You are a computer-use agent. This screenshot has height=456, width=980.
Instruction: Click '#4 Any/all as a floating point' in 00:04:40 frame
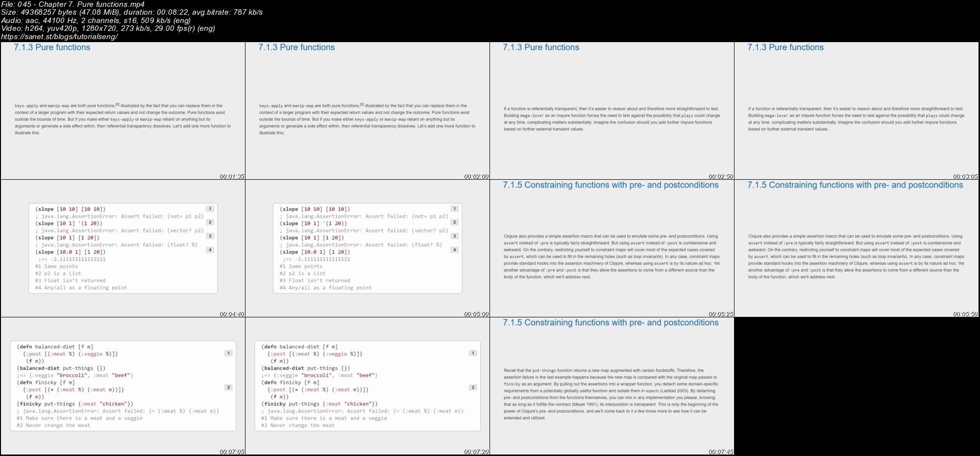pos(81,288)
